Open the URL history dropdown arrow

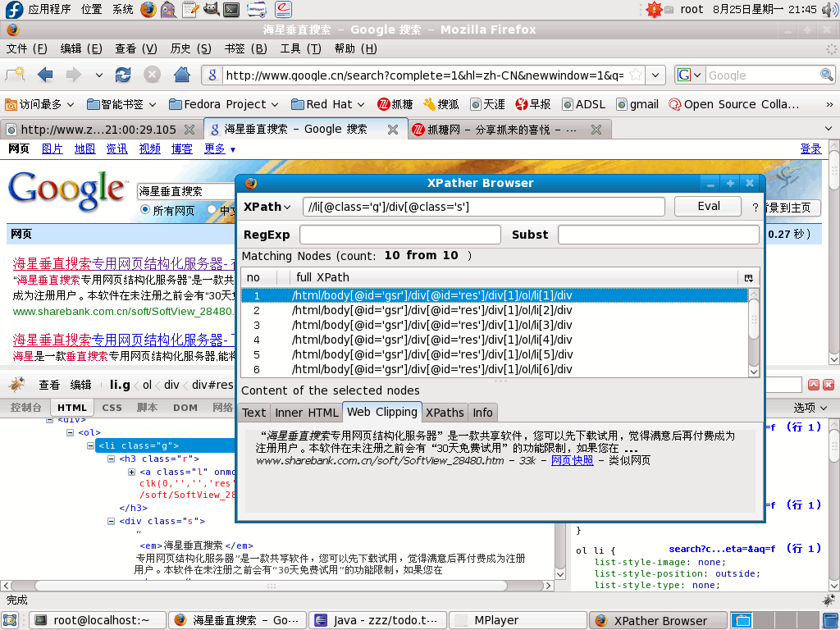(x=655, y=75)
